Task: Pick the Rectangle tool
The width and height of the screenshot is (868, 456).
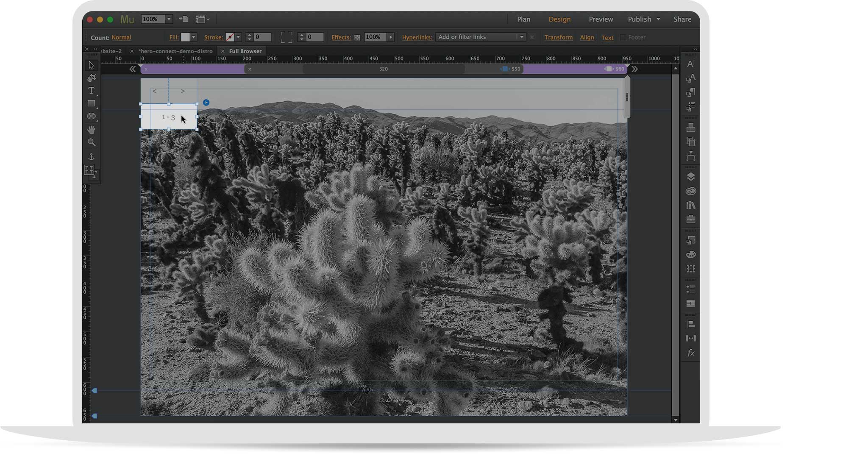Action: (x=91, y=103)
